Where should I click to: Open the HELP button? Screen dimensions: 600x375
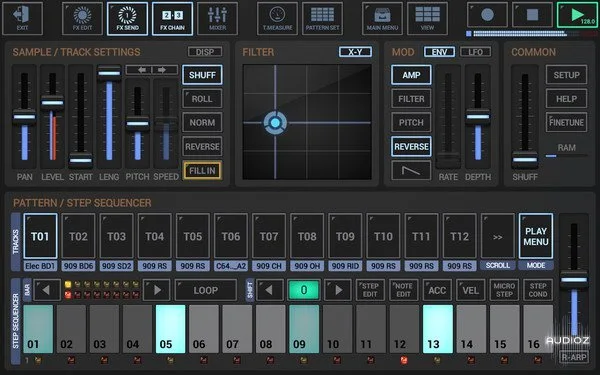pos(566,99)
